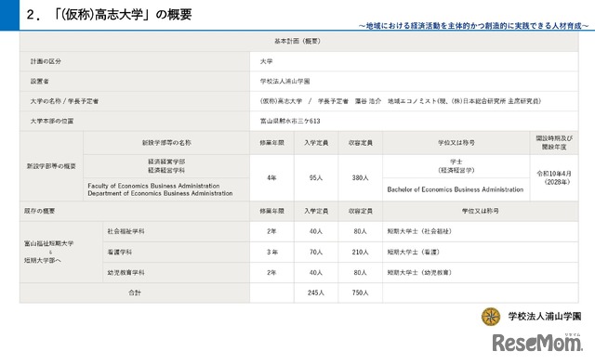
Task: Select the 令和10年4月 (2028年) cell
Action: pyautogui.click(x=554, y=177)
